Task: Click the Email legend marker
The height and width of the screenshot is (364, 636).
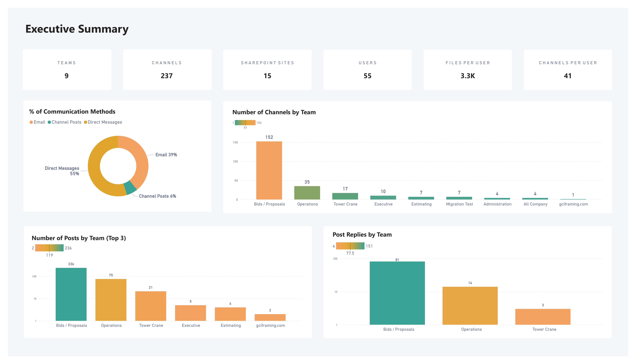Action: pyautogui.click(x=31, y=122)
